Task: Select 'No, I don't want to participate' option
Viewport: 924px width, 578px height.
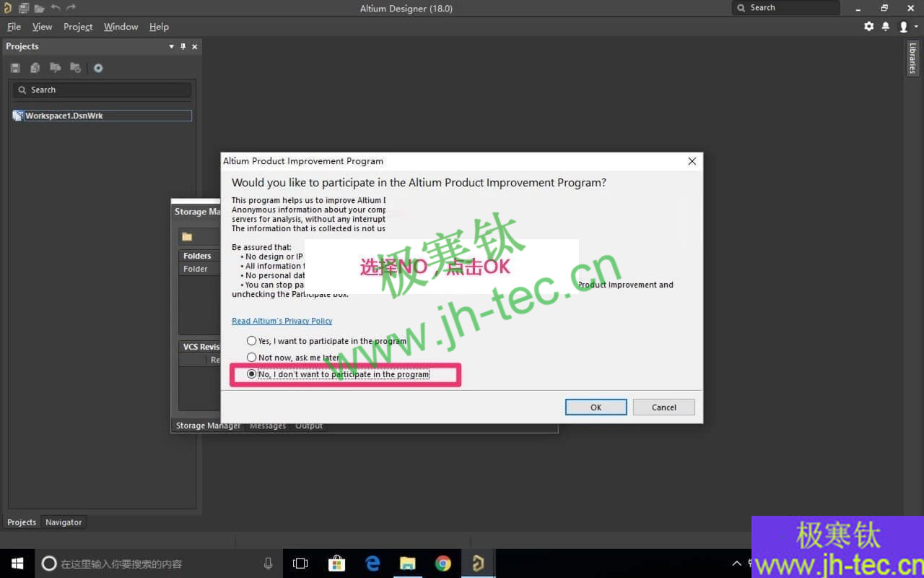Action: [x=338, y=374]
